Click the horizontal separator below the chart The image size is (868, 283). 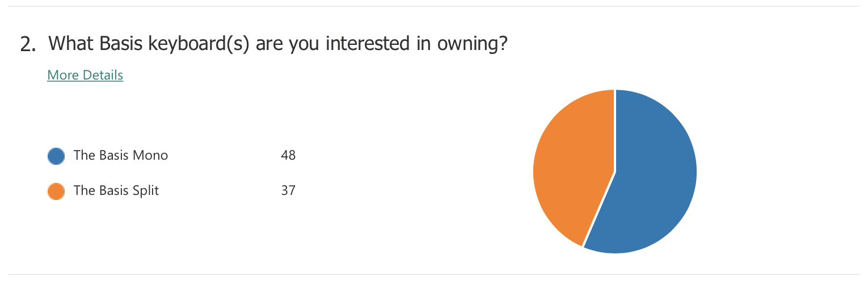coord(434,274)
